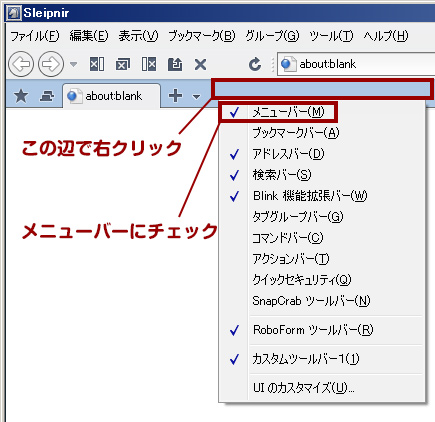Enable ブックマークバー(A) in context menu

tap(322, 133)
